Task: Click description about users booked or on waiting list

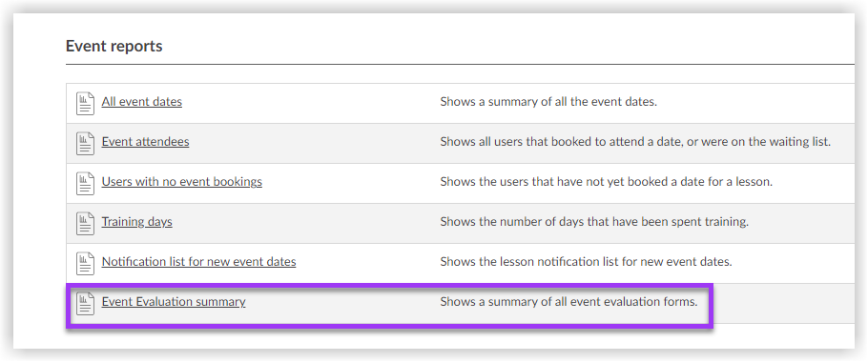Action: [635, 142]
